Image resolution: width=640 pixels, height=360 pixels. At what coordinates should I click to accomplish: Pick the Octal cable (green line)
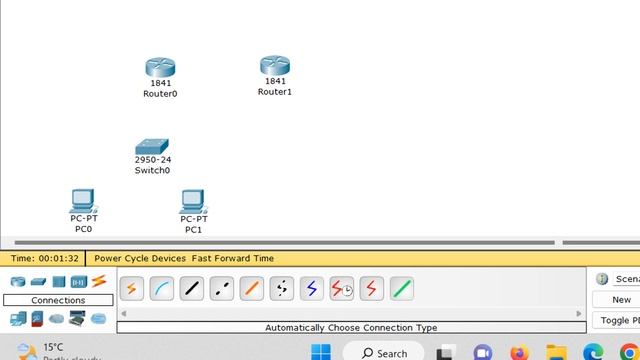pyautogui.click(x=402, y=289)
